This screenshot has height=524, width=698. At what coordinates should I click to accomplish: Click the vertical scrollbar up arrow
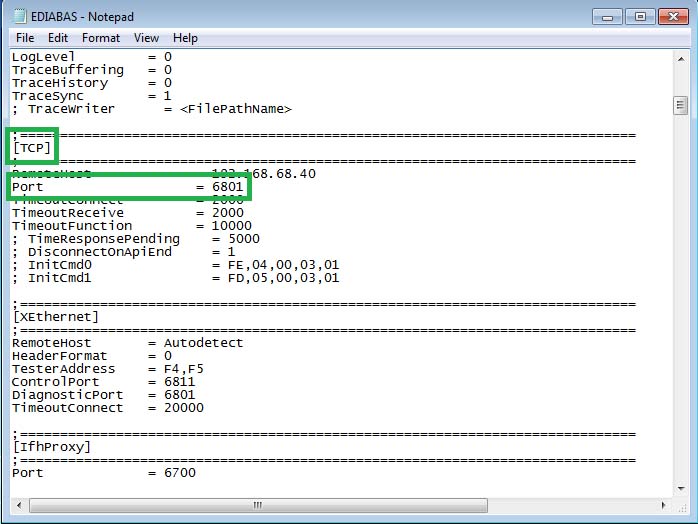681,59
